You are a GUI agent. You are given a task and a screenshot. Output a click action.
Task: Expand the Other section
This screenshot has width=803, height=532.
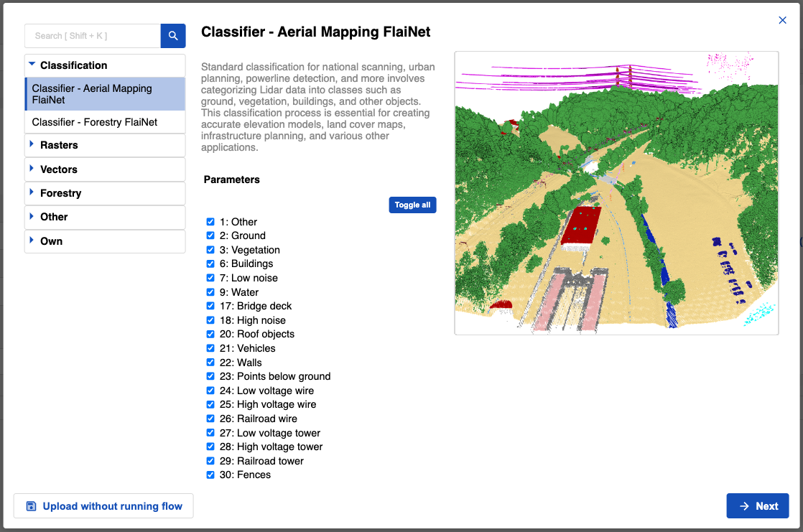[x=105, y=217]
